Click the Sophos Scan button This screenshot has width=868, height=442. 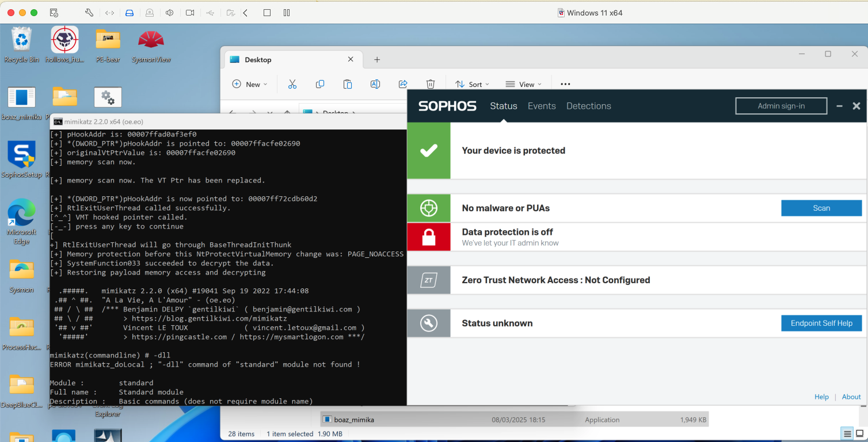coord(821,208)
